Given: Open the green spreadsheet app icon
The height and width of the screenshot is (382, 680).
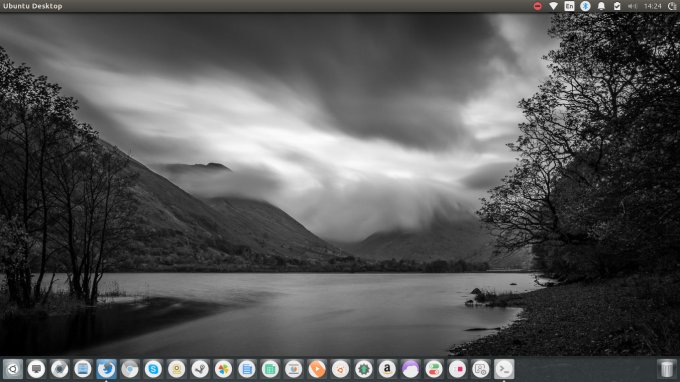Looking at the screenshot, I should pos(271,369).
